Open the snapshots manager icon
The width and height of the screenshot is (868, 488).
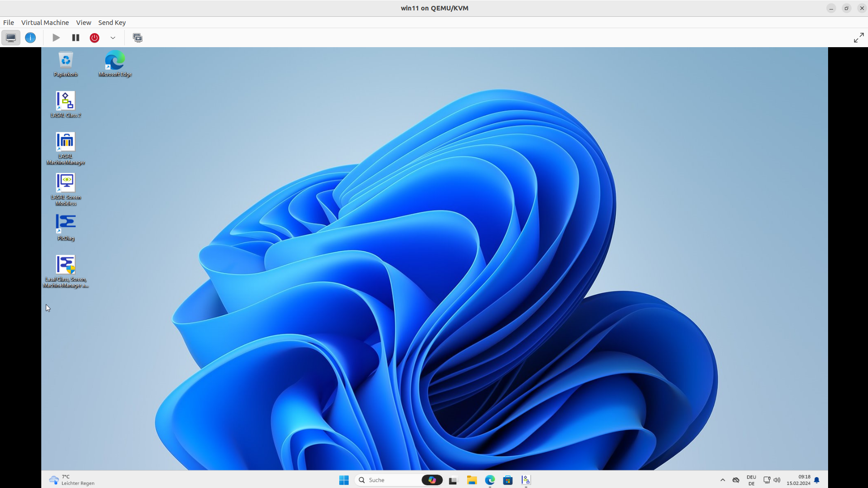137,38
